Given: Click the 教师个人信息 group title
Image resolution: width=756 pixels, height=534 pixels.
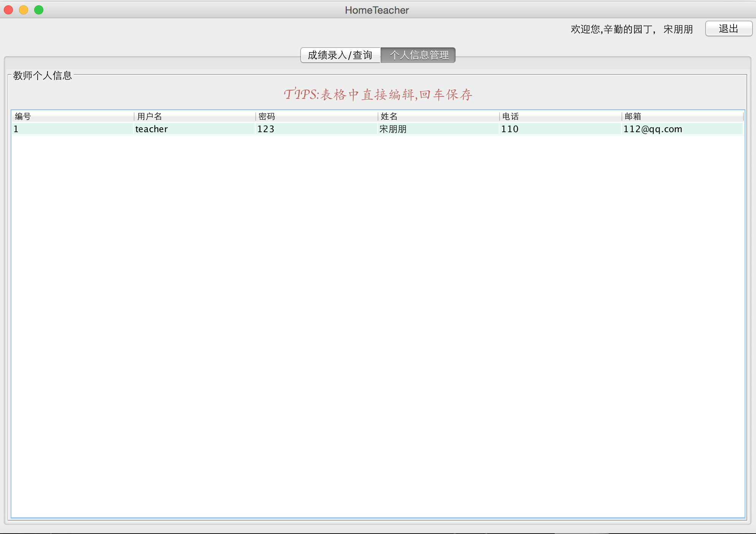Looking at the screenshot, I should (43, 76).
